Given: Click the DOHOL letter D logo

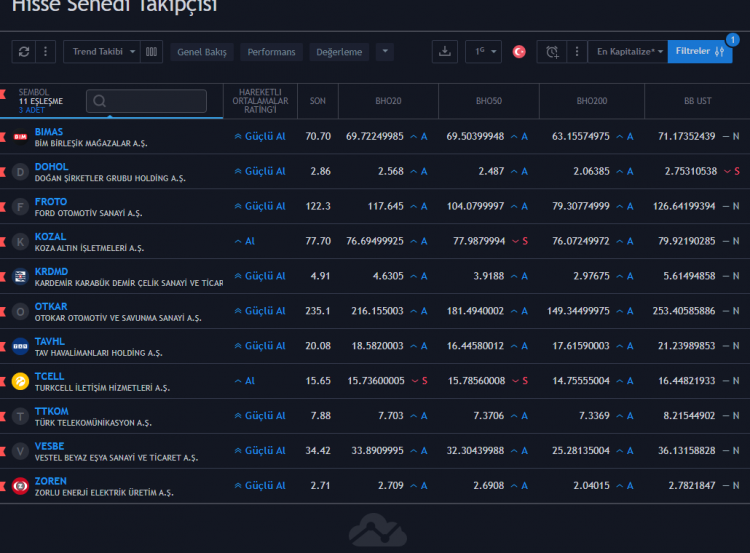Looking at the screenshot, I should click(20, 172).
